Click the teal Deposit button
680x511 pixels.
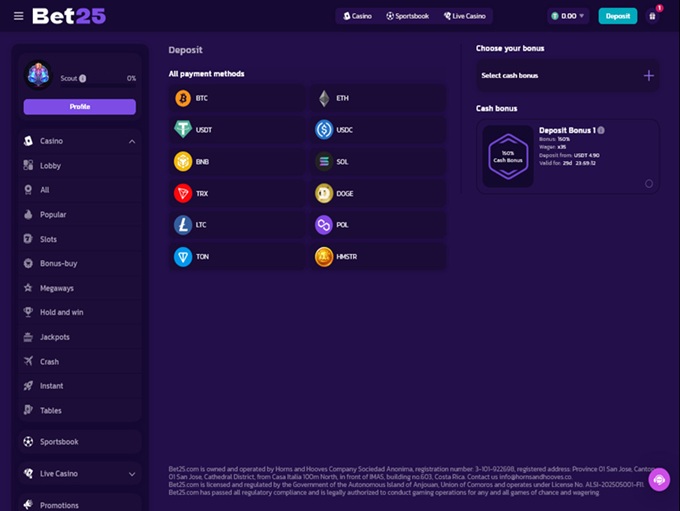click(618, 16)
